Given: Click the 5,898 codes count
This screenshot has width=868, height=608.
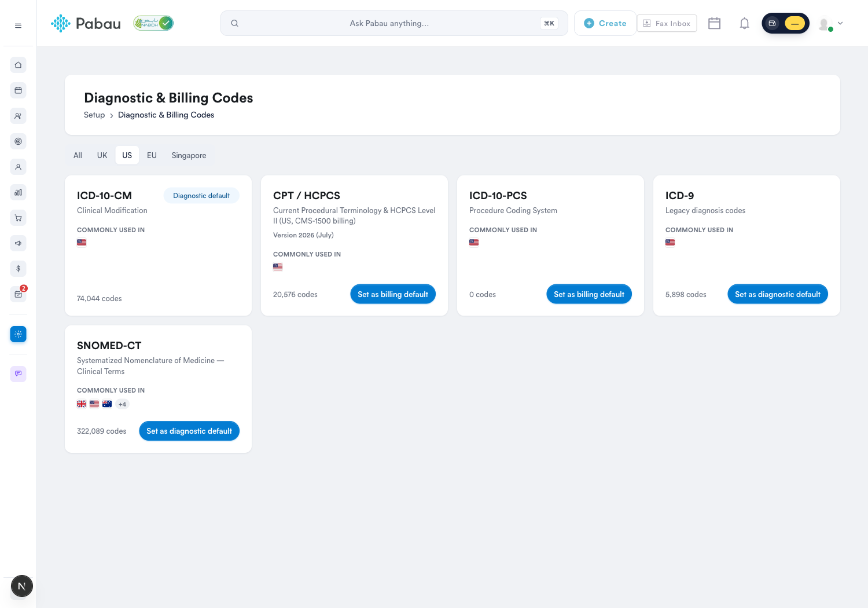Looking at the screenshot, I should 686,294.
